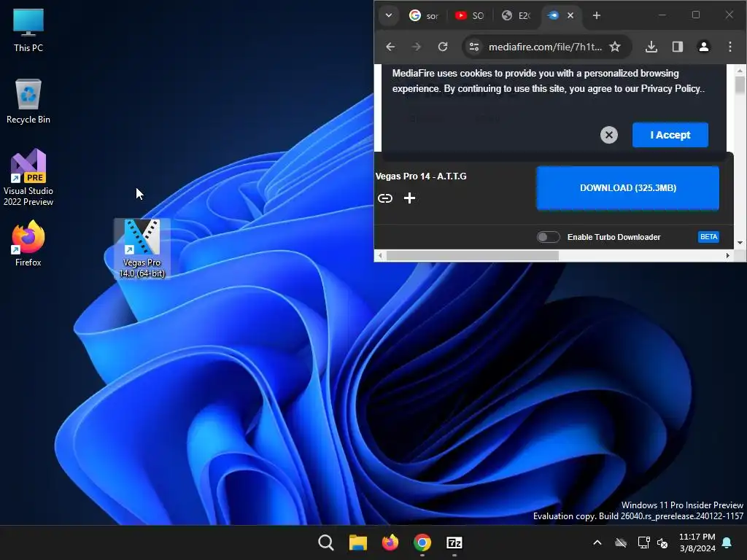Open a new Chrome tab

597,15
